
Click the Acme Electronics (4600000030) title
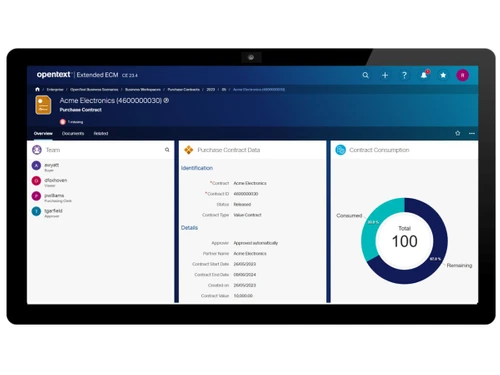[110, 100]
